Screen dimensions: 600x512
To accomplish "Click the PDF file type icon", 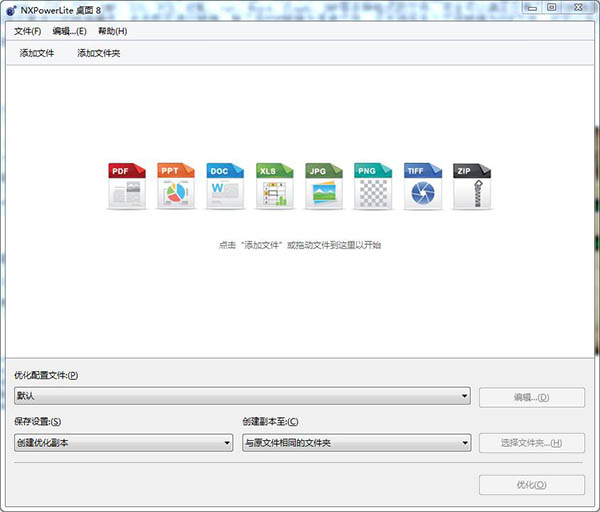I will pyautogui.click(x=127, y=186).
